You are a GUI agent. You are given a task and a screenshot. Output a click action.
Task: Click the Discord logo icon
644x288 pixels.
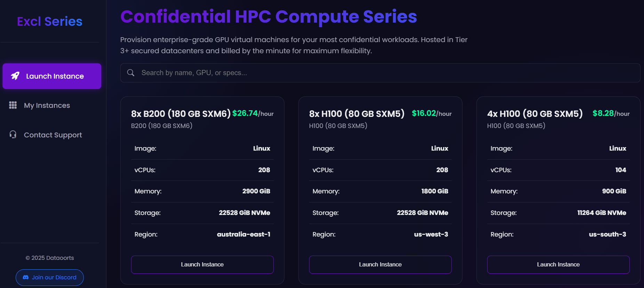pos(25,277)
